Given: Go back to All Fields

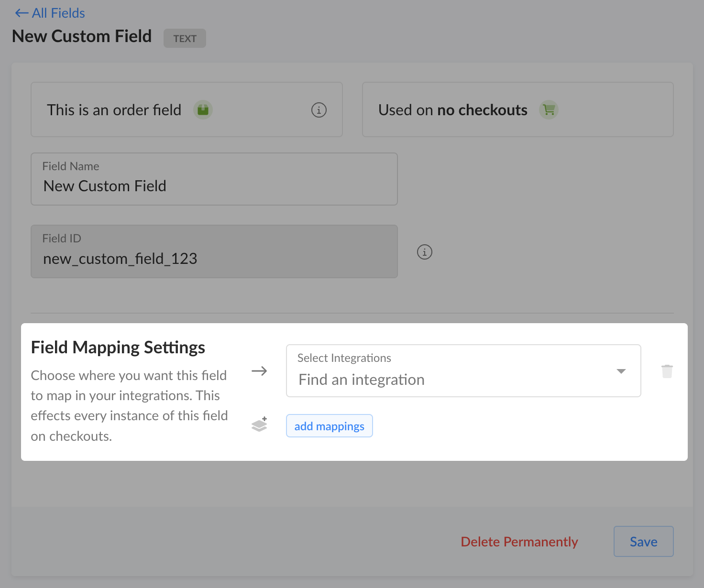Looking at the screenshot, I should tap(50, 13).
